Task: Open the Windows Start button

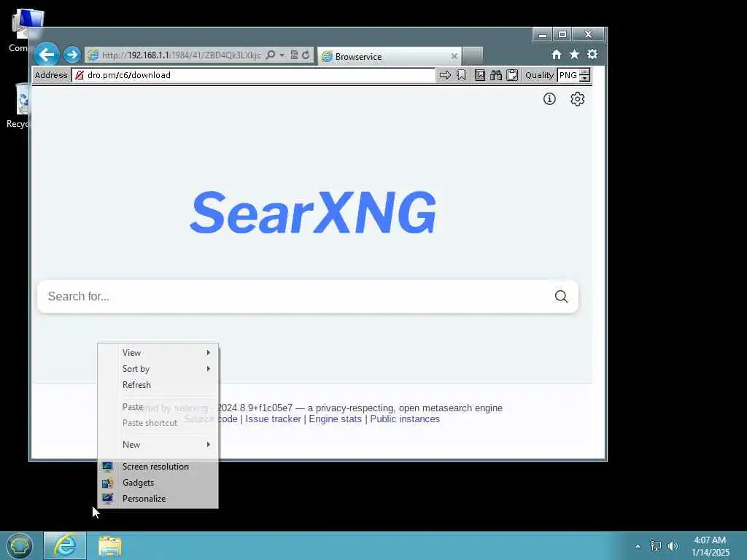Action: point(20,545)
